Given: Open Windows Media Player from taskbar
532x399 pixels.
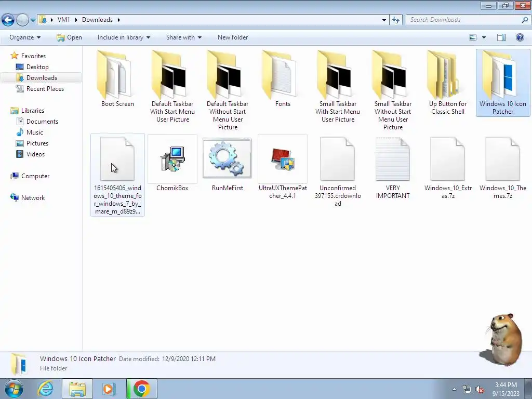Looking at the screenshot, I should coord(109,389).
